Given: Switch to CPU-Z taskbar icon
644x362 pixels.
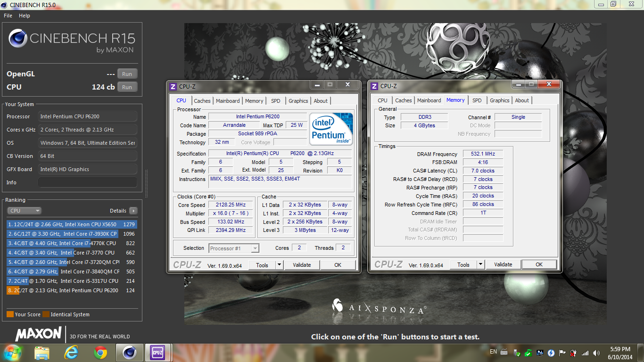Looking at the screenshot, I should 157,353.
